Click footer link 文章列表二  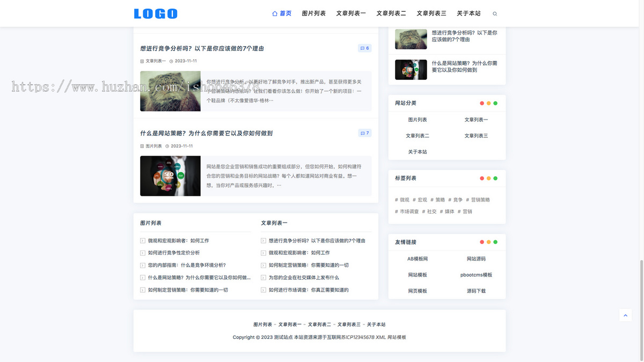coord(319,325)
